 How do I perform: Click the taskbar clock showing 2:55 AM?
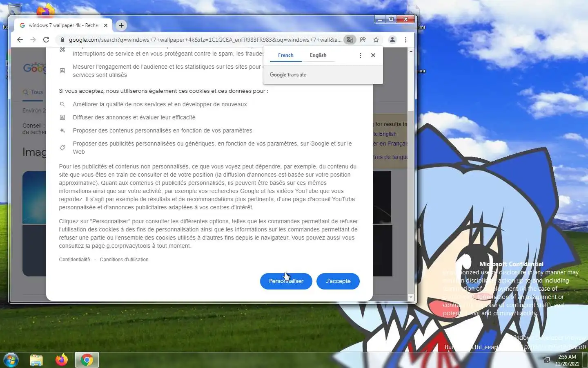567,360
